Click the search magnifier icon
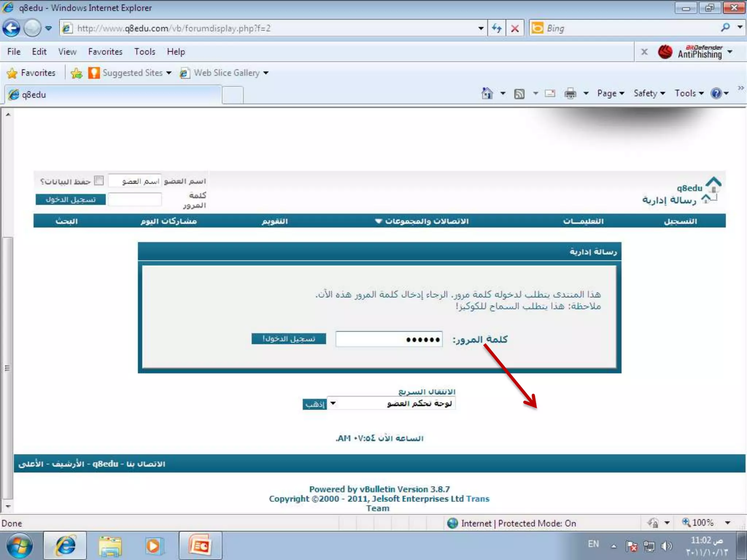 pyautogui.click(x=725, y=28)
